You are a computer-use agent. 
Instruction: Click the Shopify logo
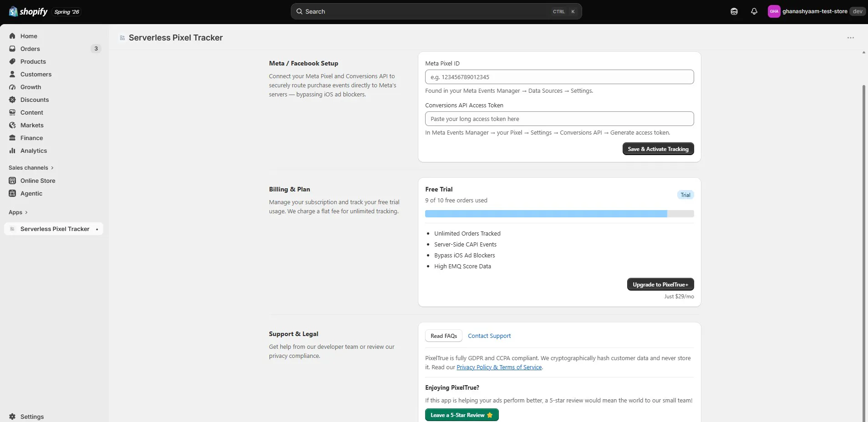28,11
